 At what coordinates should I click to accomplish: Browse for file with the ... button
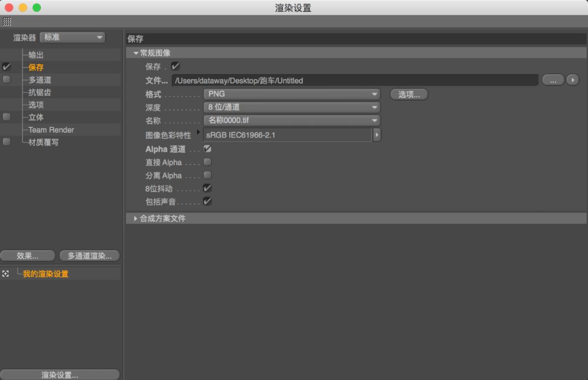tap(553, 80)
